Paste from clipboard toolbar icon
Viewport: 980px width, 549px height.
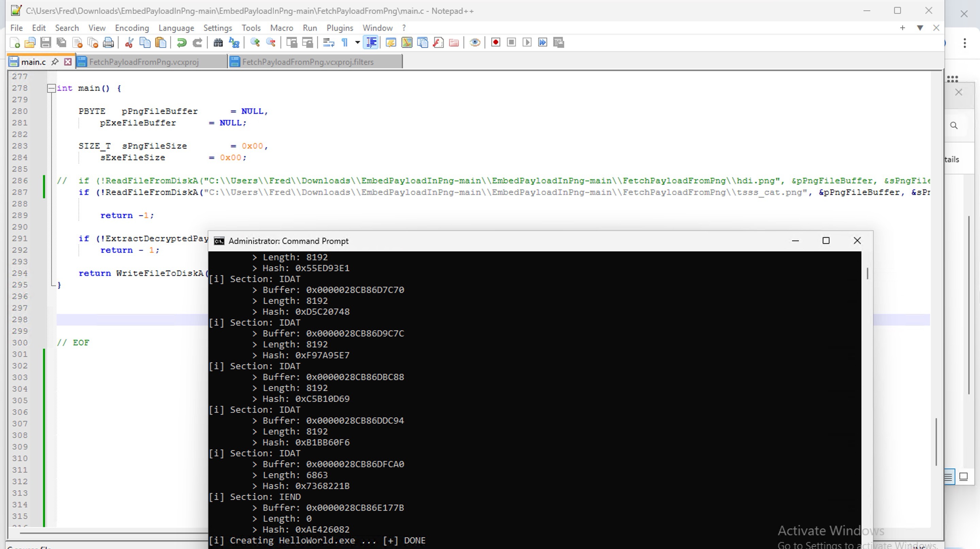(x=161, y=42)
